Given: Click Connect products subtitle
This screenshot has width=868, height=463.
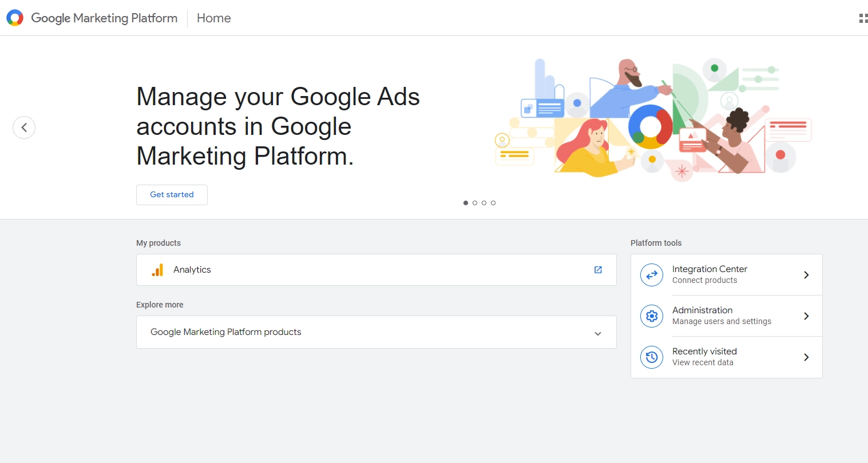Looking at the screenshot, I should click(x=705, y=281).
